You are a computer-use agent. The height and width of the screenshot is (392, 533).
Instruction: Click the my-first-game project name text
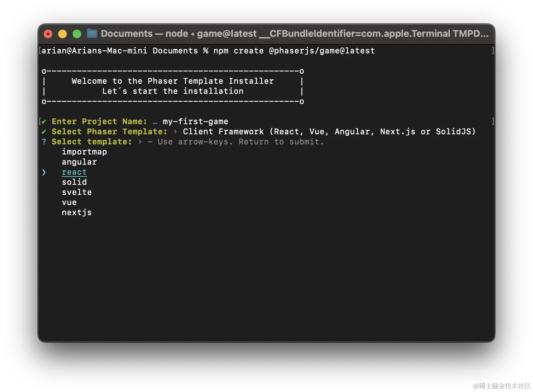tap(195, 122)
